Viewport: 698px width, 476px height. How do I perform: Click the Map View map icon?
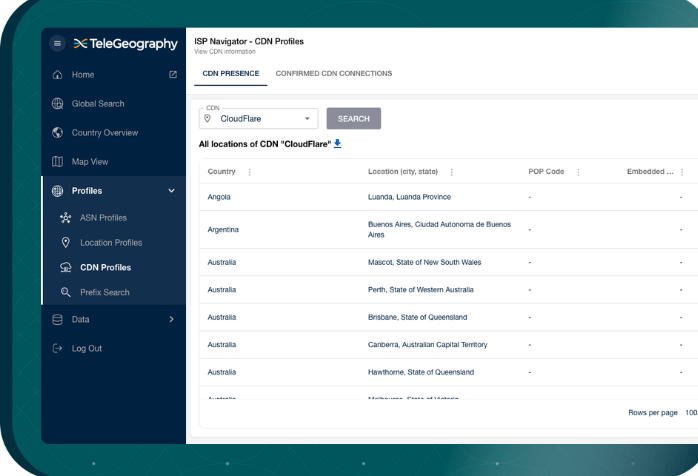tap(57, 162)
